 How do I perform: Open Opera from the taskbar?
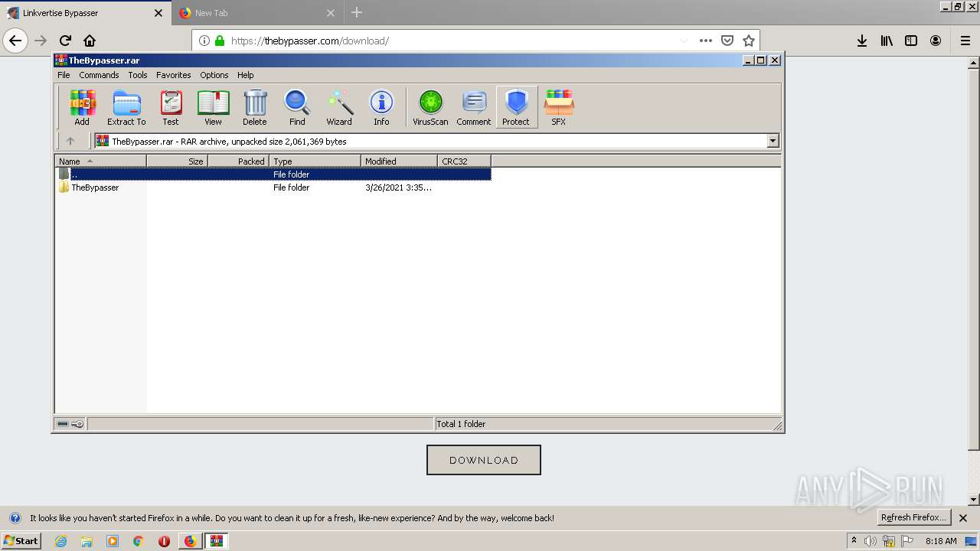164,541
